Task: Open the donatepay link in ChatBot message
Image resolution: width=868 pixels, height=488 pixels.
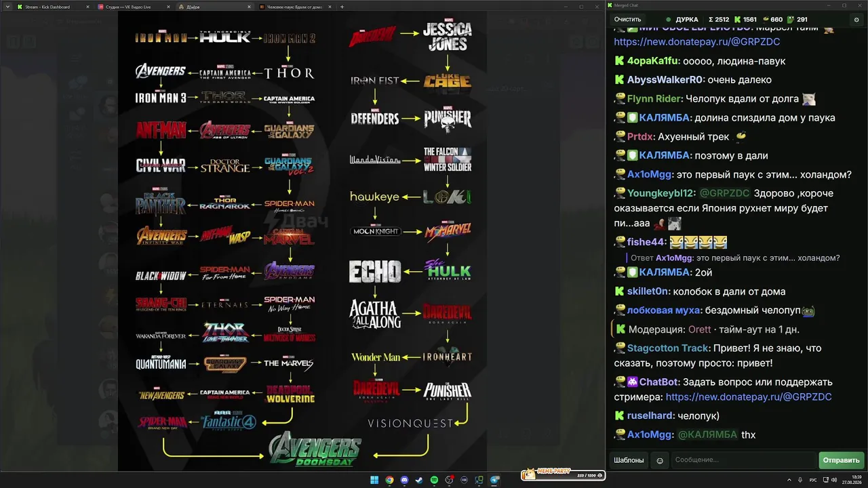Action: pos(749,397)
